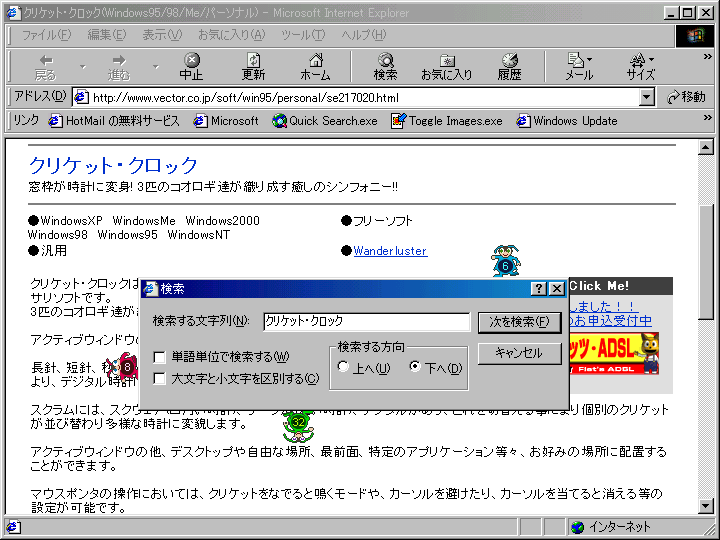The image size is (720, 540).
Task: Click the Windows logo throbber icon
Action: click(694, 36)
